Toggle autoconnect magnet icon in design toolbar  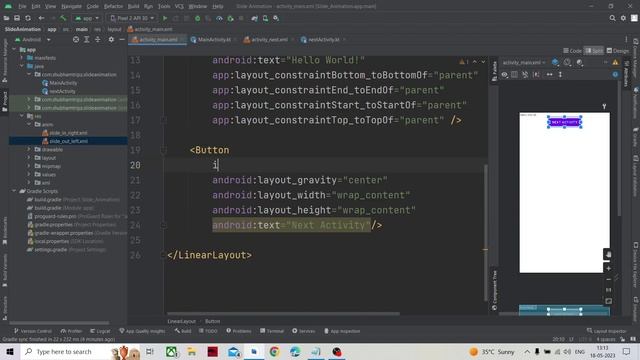525,75
